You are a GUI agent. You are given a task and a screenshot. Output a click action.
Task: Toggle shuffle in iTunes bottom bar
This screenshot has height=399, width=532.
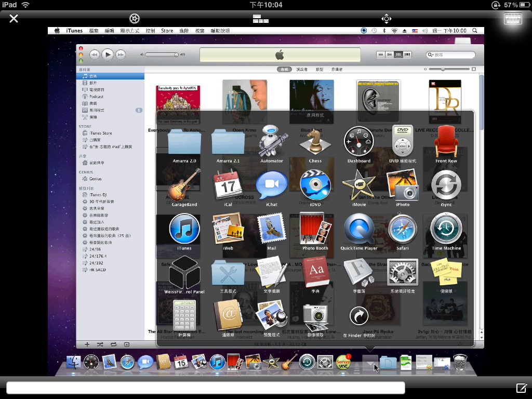100,344
